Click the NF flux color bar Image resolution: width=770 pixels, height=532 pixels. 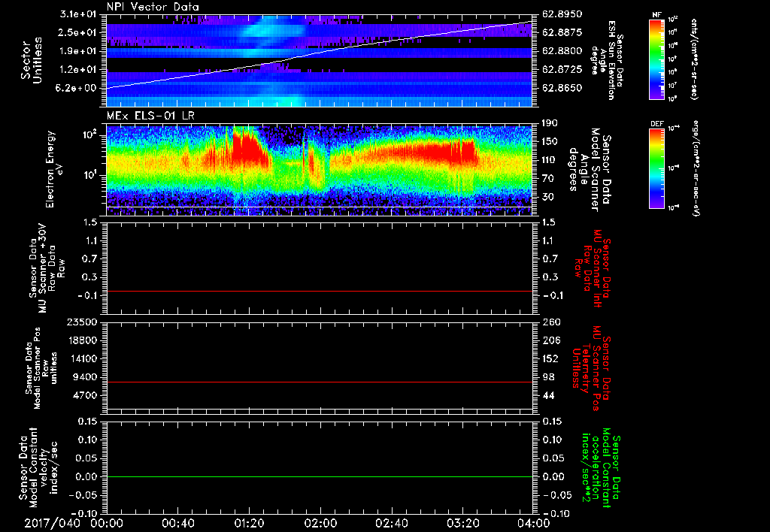pos(657,59)
